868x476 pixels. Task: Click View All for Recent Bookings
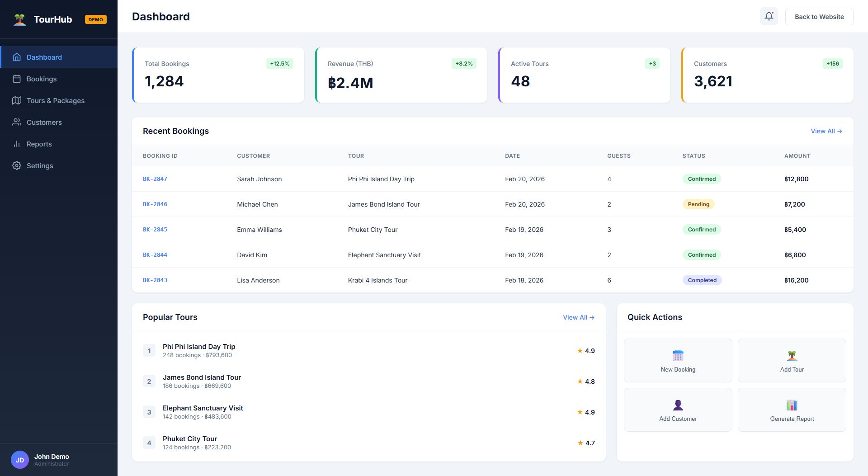pos(826,131)
